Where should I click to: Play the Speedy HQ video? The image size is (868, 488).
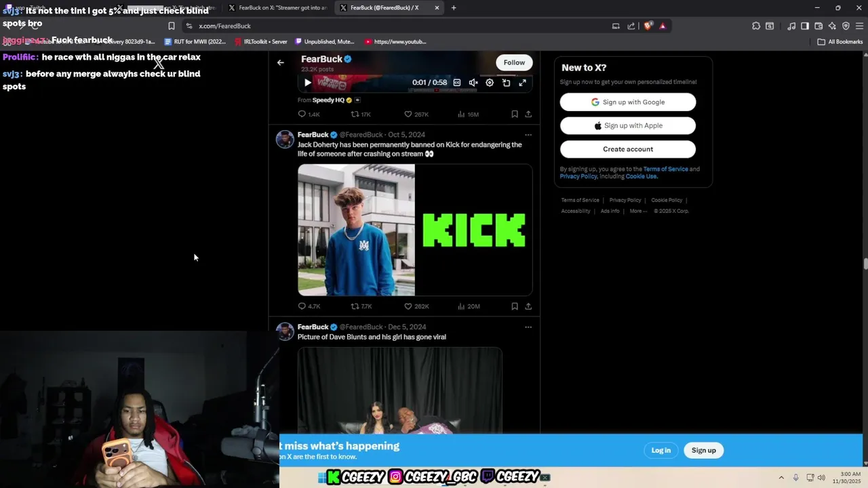307,83
